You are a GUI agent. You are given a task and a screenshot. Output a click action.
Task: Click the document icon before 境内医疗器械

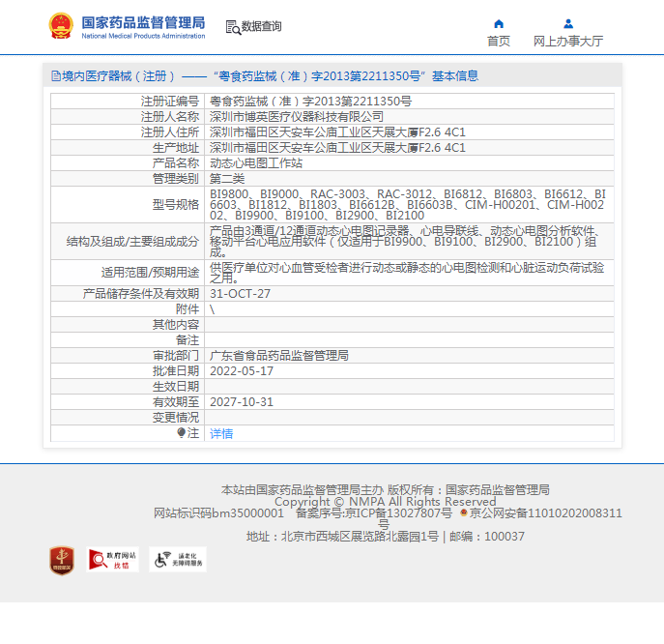(x=56, y=76)
